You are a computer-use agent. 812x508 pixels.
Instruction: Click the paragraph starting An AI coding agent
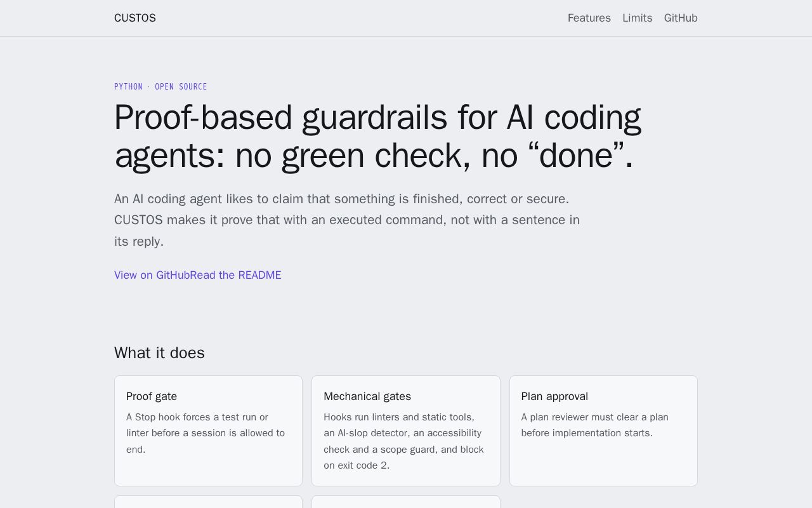pyautogui.click(x=347, y=220)
